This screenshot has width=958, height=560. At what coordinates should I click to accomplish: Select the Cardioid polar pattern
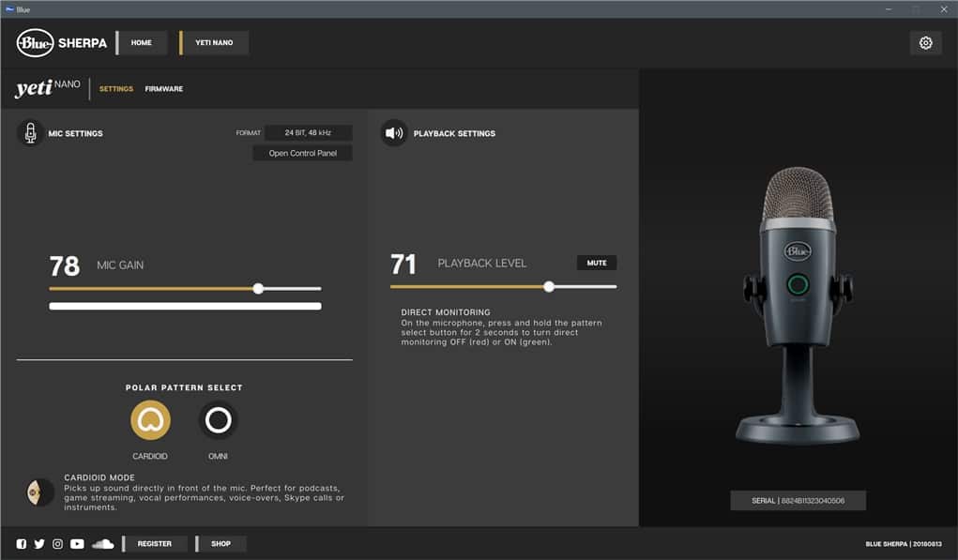pos(150,420)
